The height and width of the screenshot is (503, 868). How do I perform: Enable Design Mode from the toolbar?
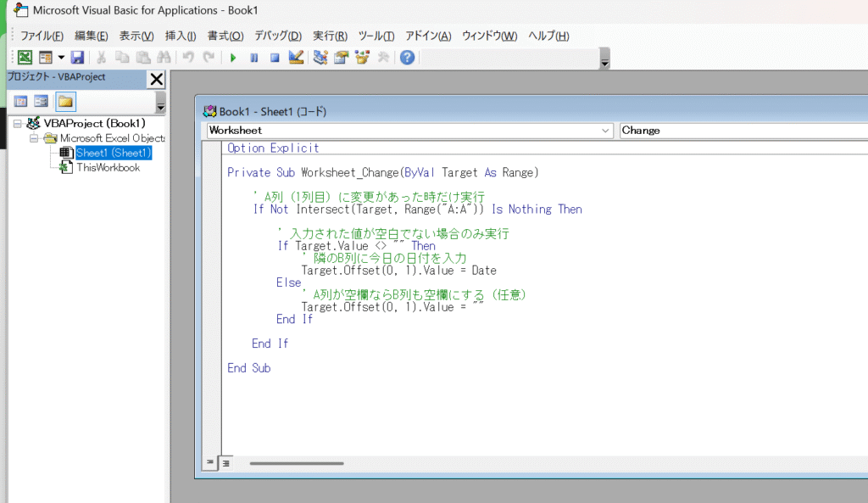[x=296, y=58]
